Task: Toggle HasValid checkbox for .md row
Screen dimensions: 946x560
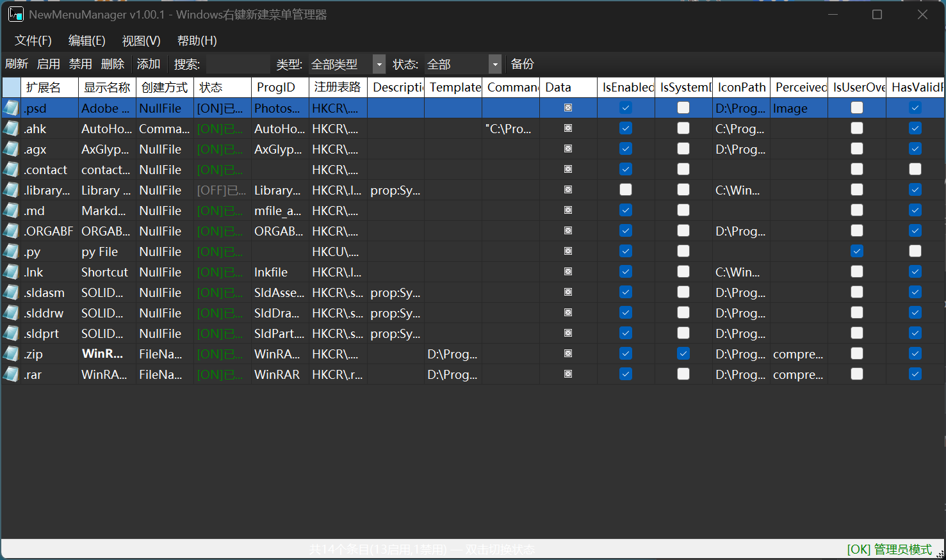Action: 915,211
